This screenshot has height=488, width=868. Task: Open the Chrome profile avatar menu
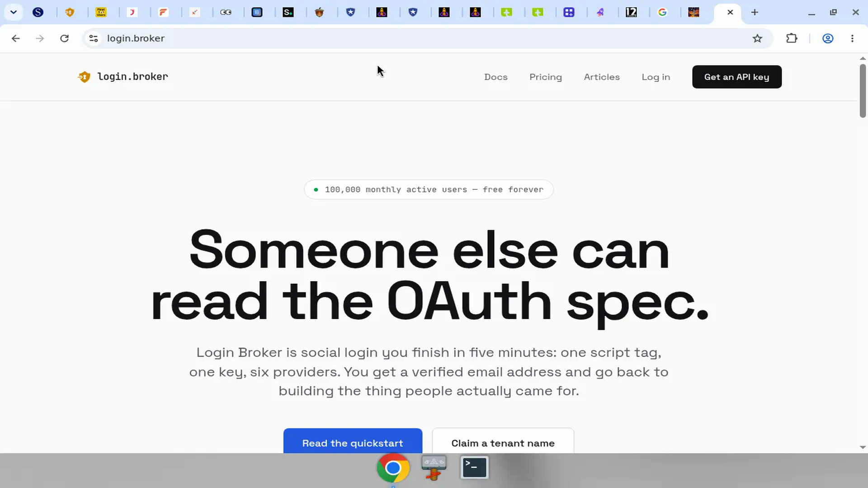828,38
